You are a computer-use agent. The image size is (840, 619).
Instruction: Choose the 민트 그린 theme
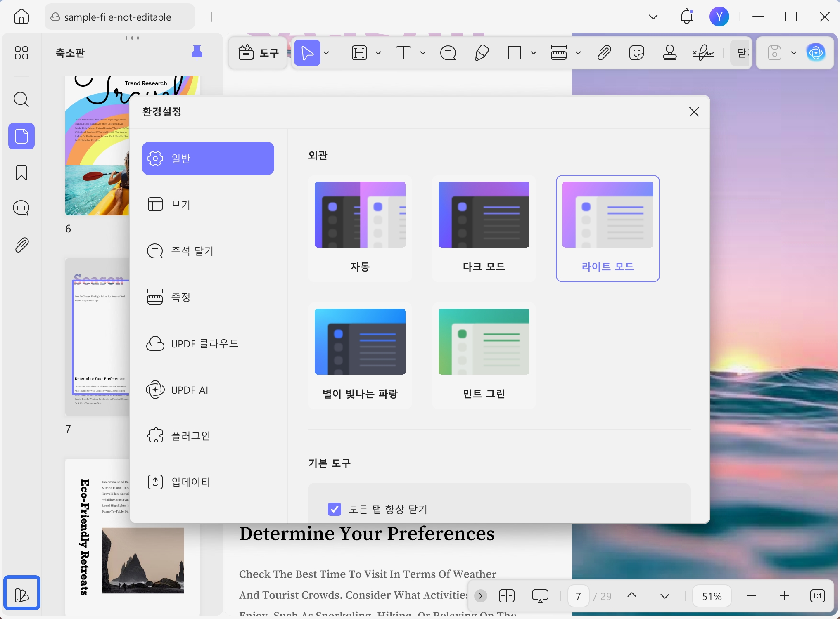484,356
